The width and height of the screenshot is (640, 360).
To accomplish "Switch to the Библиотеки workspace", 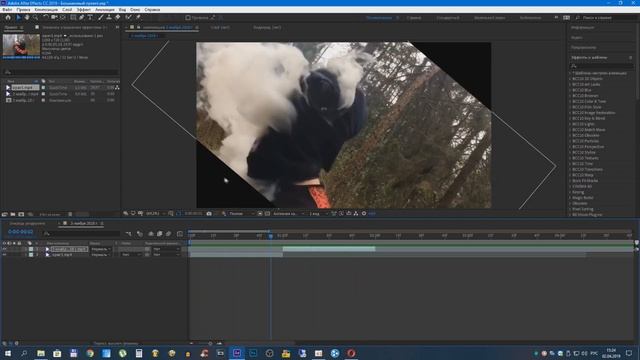I will coord(530,18).
